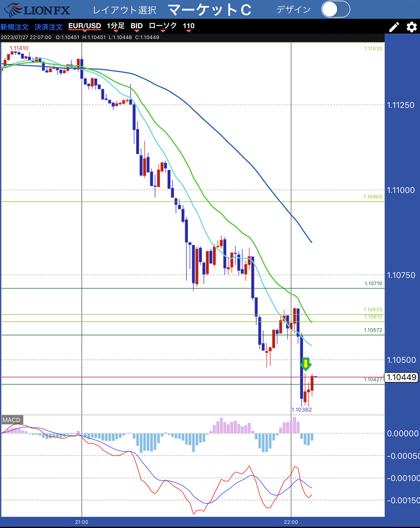Tap the LIONFX logo
This screenshot has height=528, width=420.
click(37, 10)
